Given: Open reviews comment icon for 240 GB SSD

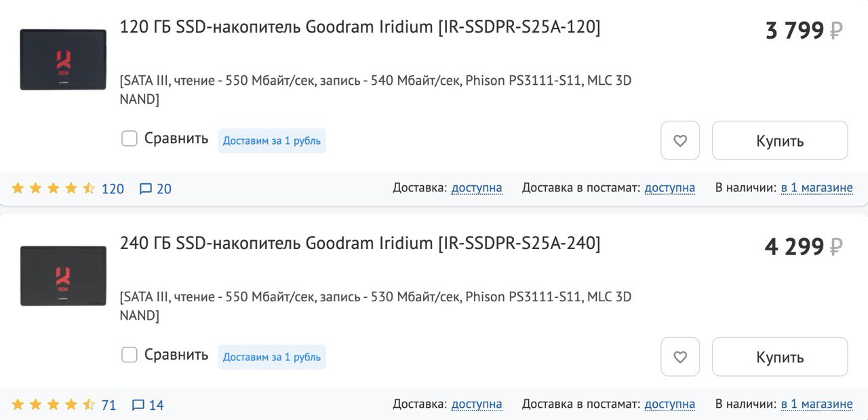Looking at the screenshot, I should click(x=138, y=405).
